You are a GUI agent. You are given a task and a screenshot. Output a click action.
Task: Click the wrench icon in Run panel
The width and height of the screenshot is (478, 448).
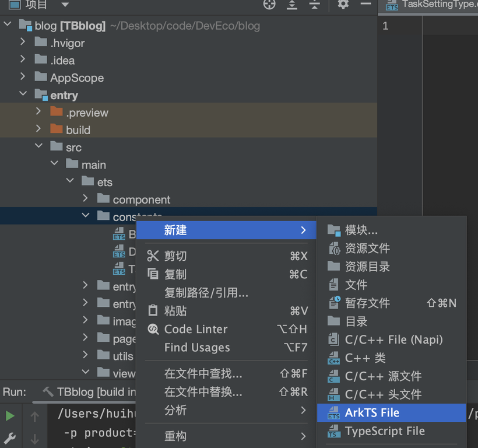(10, 437)
